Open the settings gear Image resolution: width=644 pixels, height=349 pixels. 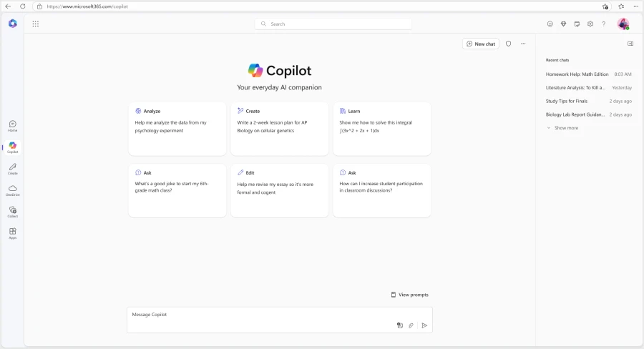590,24
